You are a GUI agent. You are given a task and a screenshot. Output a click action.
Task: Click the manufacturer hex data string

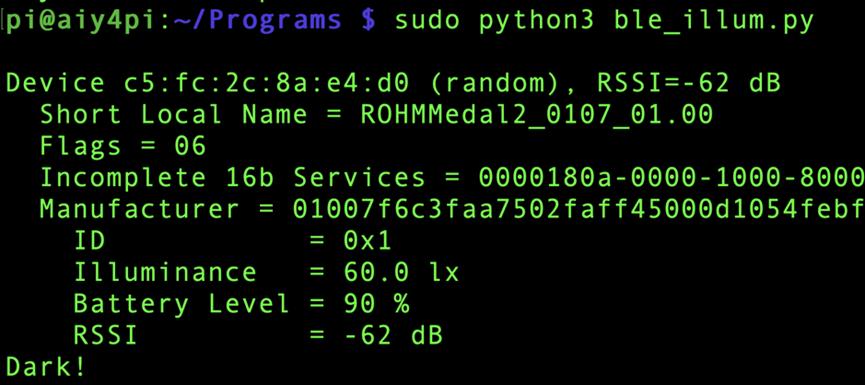coord(578,210)
